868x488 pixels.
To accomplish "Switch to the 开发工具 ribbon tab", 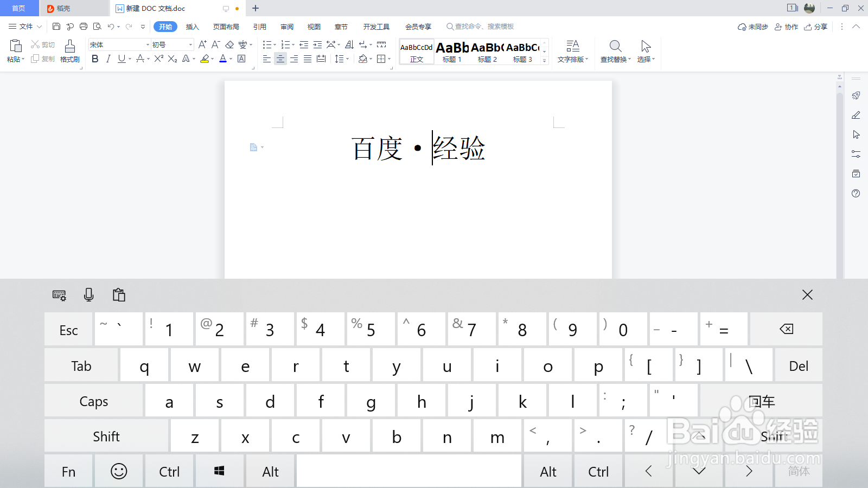I will [376, 27].
